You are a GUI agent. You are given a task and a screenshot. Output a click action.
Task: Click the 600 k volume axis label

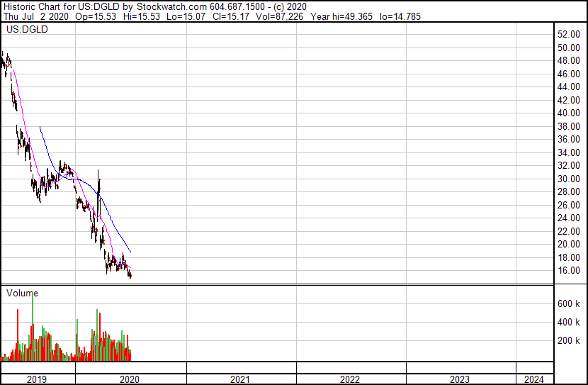click(568, 303)
